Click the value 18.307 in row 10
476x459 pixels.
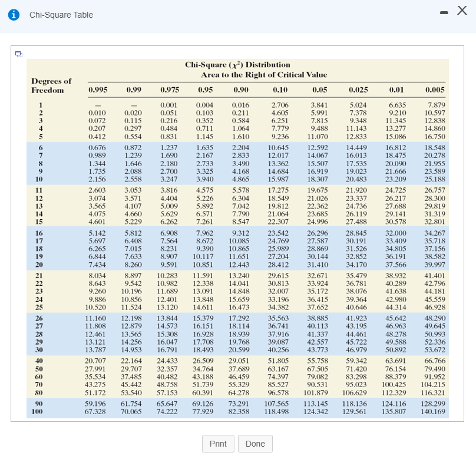319,179
